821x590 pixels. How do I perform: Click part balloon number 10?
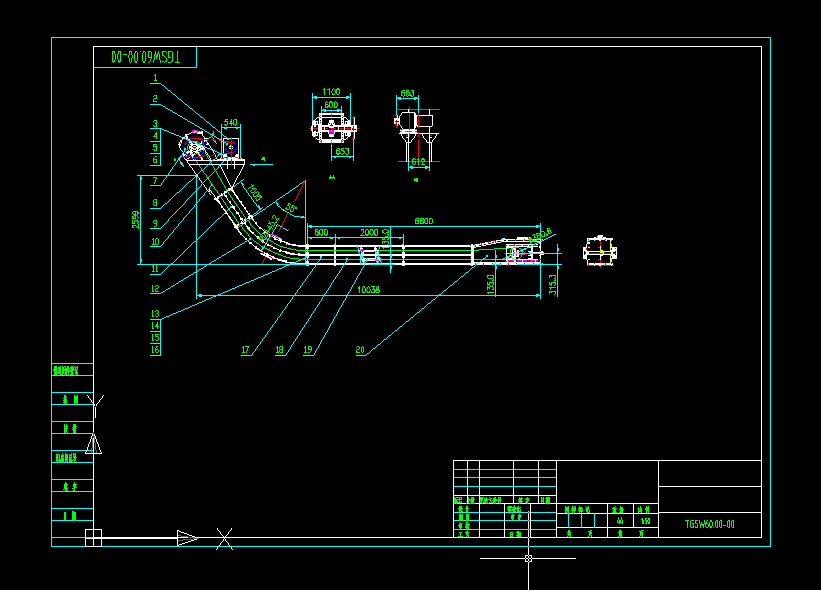tap(155, 242)
